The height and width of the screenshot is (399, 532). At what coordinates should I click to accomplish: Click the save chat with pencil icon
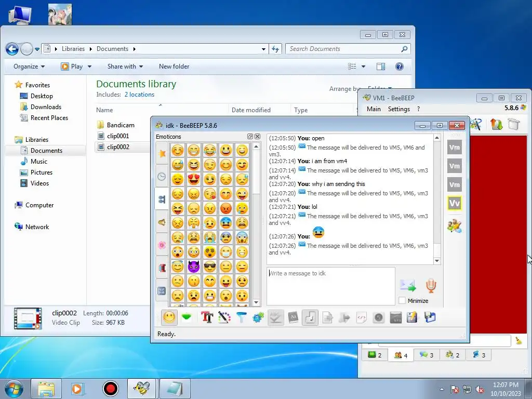(412, 317)
